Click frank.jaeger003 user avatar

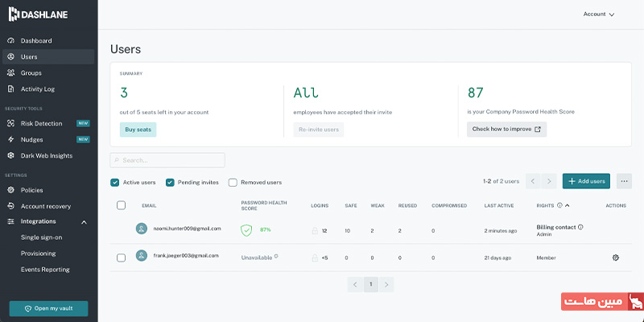(x=142, y=256)
